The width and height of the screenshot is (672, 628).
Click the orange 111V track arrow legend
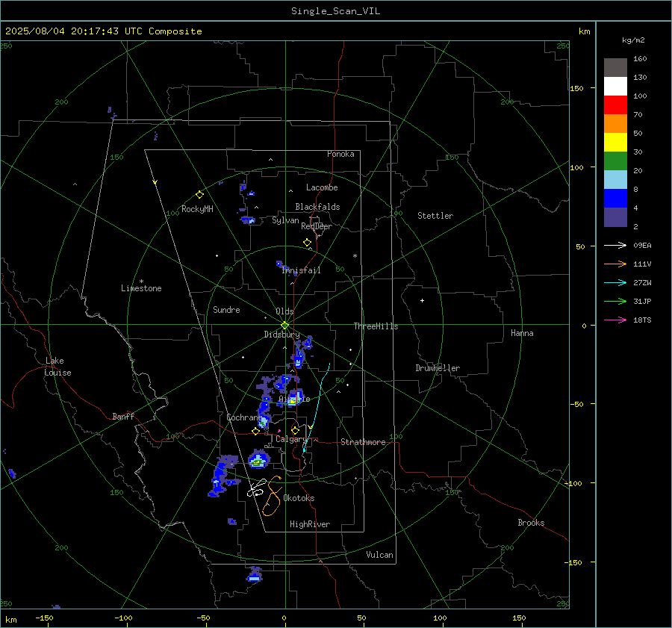click(615, 264)
